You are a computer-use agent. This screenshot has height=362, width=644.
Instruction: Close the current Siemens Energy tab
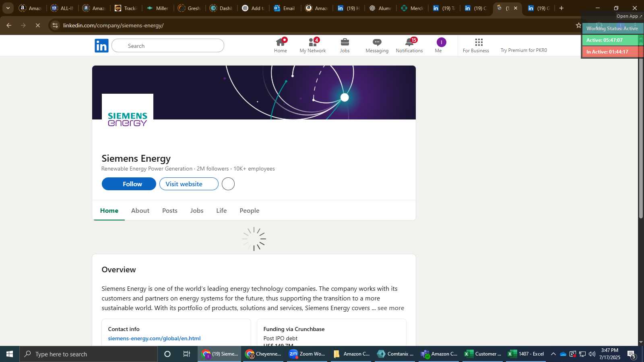516,8
